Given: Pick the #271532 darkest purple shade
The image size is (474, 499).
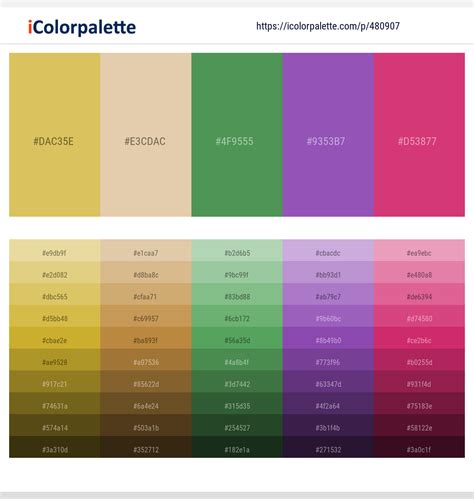Looking at the screenshot, I should 328,447.
